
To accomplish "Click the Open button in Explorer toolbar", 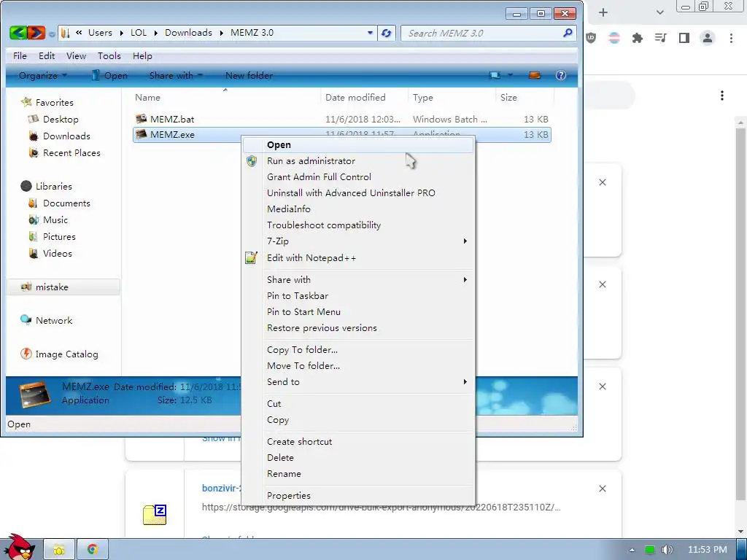I will tap(110, 75).
